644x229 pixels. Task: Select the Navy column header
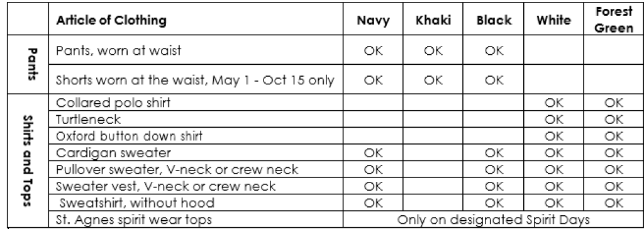click(x=373, y=21)
